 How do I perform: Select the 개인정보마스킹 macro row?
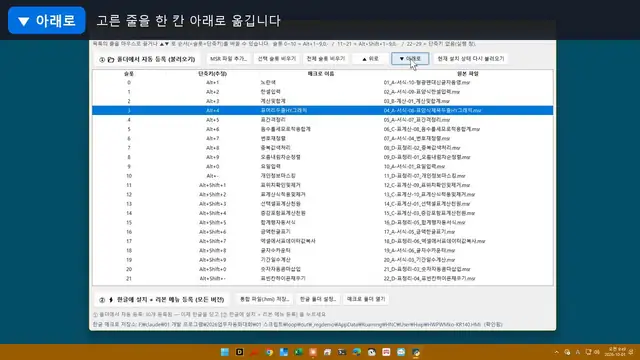(322, 176)
